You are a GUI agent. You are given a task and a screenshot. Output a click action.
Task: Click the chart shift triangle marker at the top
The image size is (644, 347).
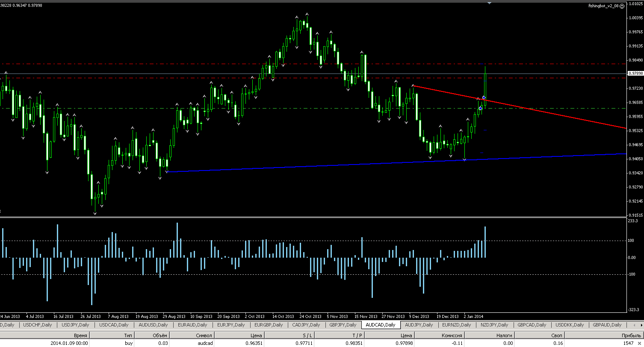490,3
